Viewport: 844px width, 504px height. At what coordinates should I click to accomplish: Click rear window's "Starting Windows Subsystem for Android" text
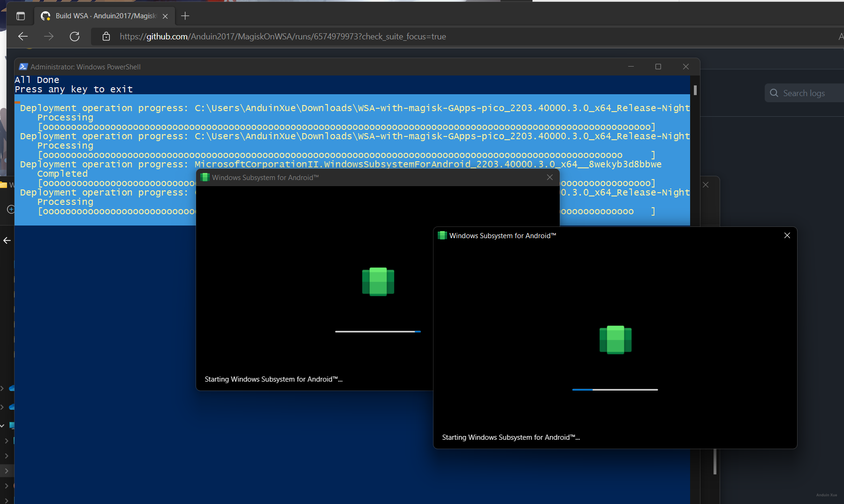[x=274, y=379]
